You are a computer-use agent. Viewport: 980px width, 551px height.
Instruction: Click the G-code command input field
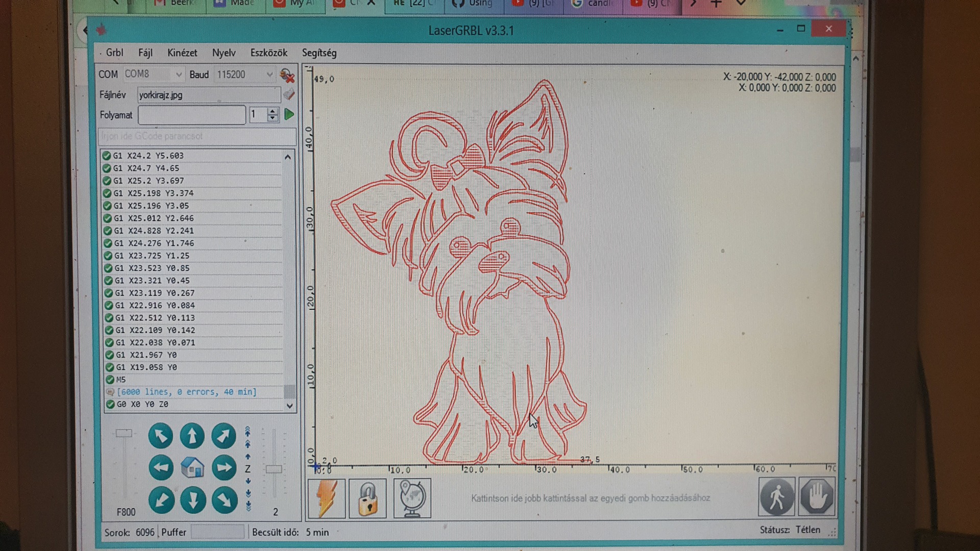coord(197,136)
